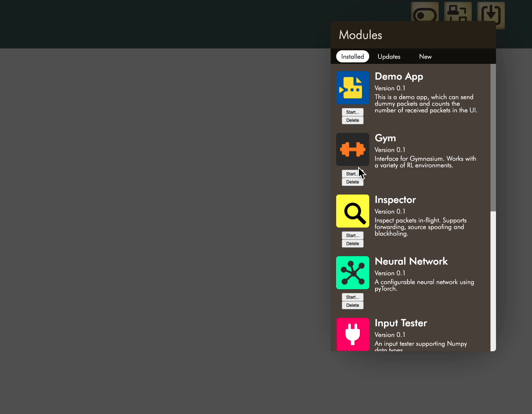Delete the Gym module
This screenshot has width=532, height=414.
(352, 182)
